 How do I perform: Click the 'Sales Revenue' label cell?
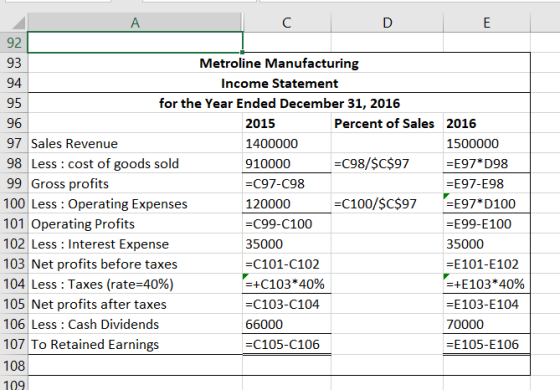tap(135, 144)
